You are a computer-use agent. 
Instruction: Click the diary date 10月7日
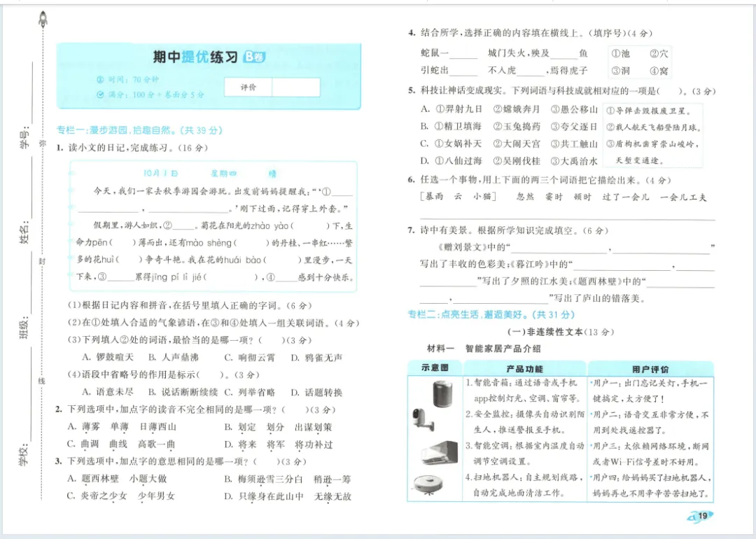tap(160, 173)
